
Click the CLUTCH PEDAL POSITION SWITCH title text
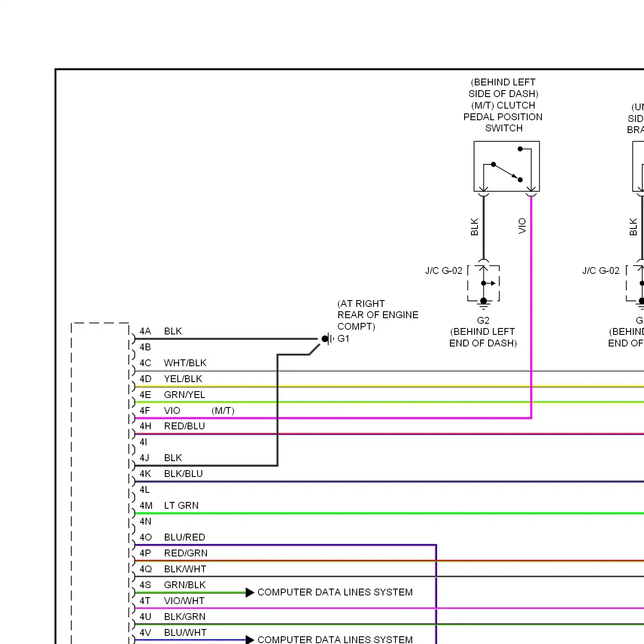coord(503,117)
